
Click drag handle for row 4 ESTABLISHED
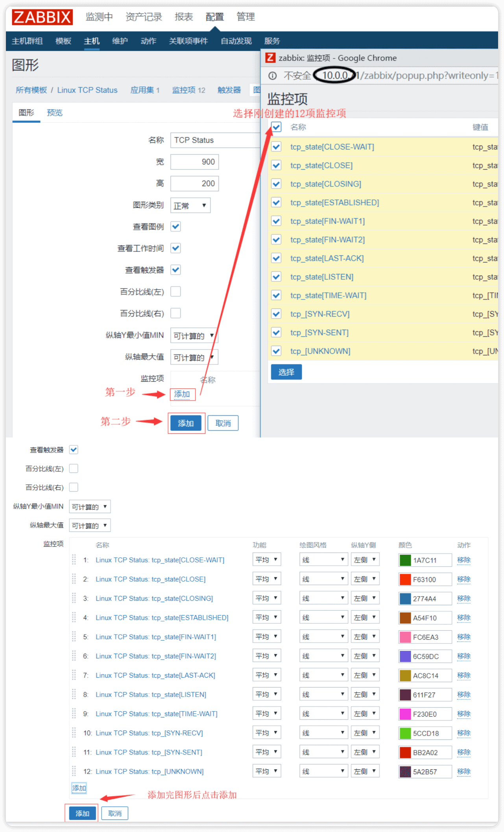[74, 617]
